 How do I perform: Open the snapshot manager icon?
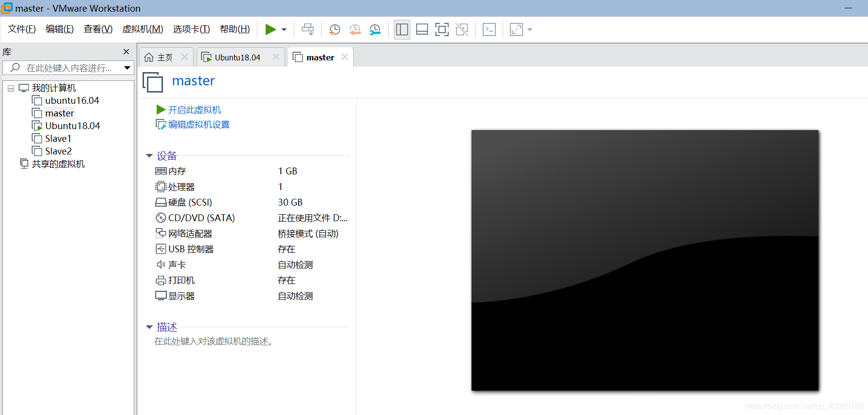[375, 30]
